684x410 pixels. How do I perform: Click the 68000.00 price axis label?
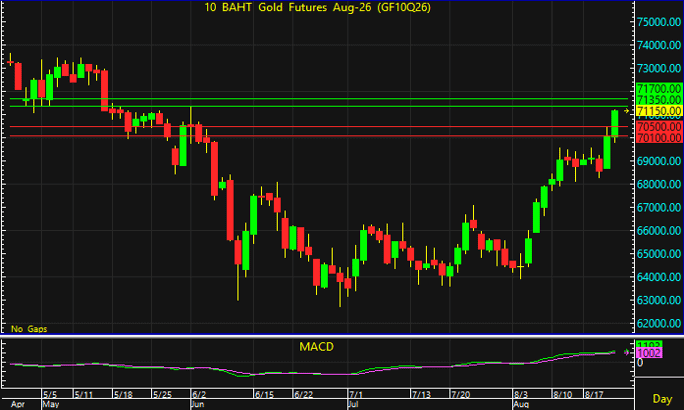[x=659, y=184]
